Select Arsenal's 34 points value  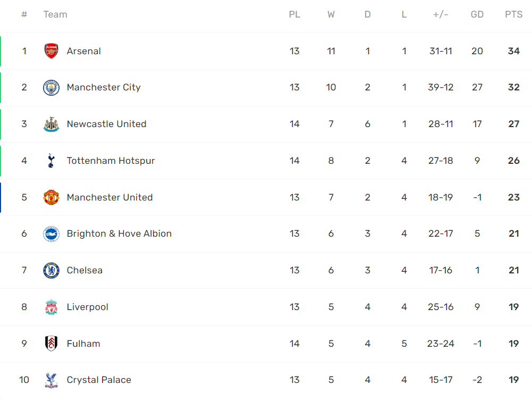click(x=514, y=51)
